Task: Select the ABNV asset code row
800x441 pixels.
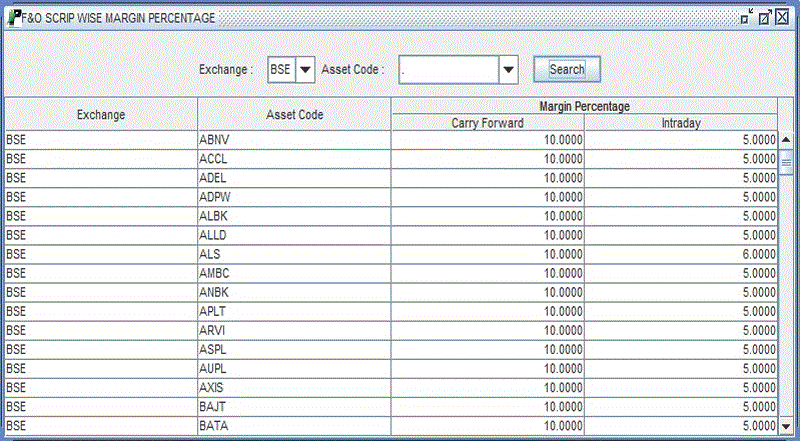Action: pyautogui.click(x=294, y=140)
